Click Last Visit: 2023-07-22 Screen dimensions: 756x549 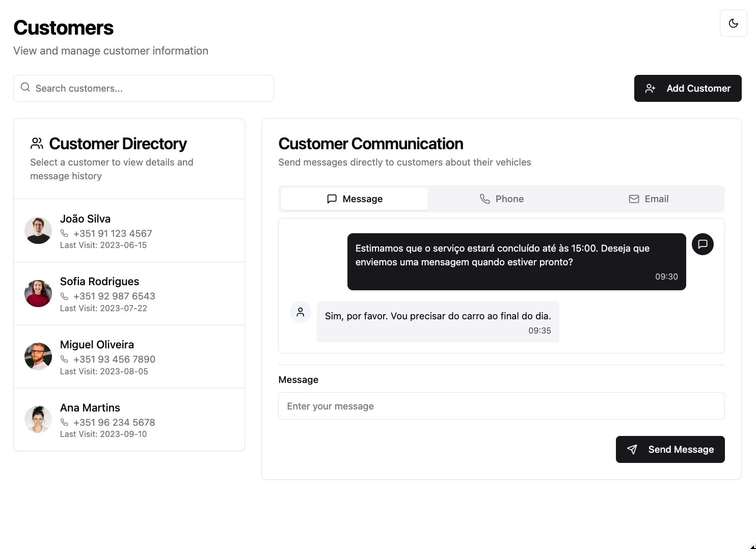coord(103,308)
